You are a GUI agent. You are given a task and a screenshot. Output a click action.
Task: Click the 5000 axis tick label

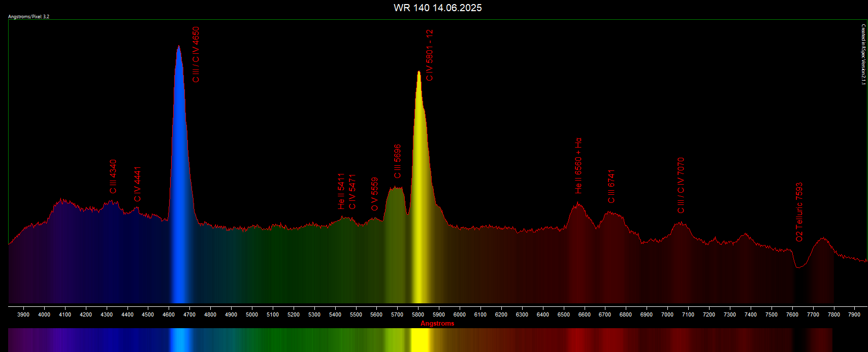[x=252, y=314]
